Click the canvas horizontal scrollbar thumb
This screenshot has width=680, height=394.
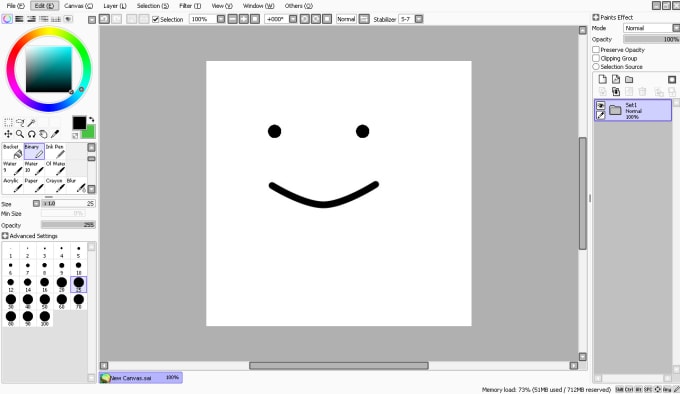(x=339, y=365)
